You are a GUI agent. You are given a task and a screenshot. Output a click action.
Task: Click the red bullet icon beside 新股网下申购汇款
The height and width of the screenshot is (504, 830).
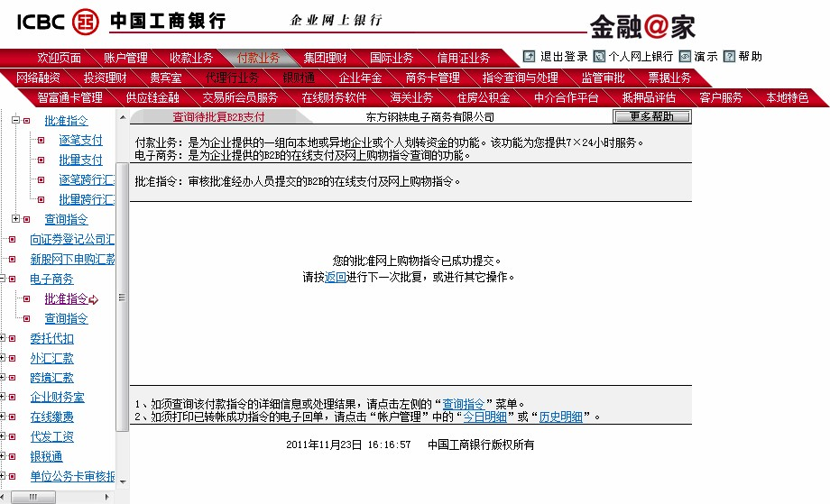[x=12, y=259]
